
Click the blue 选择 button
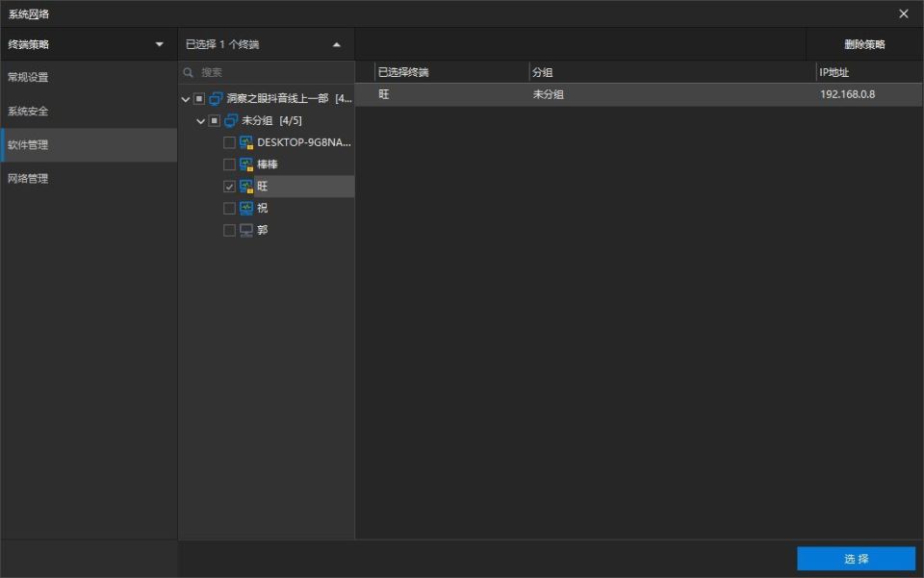[857, 559]
